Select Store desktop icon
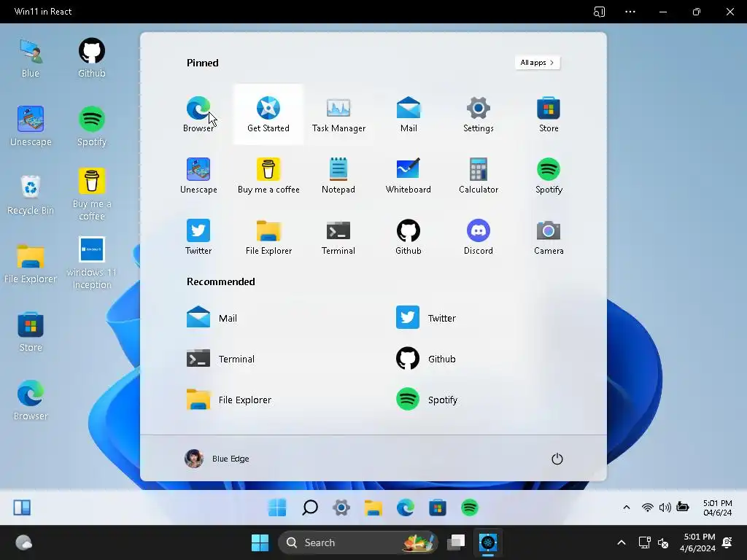The width and height of the screenshot is (747, 560). (31, 332)
